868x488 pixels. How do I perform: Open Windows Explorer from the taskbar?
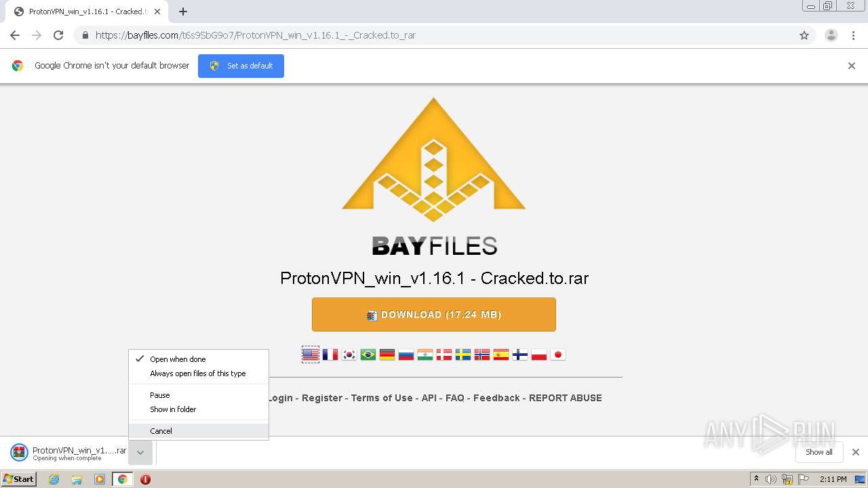pos(77,479)
